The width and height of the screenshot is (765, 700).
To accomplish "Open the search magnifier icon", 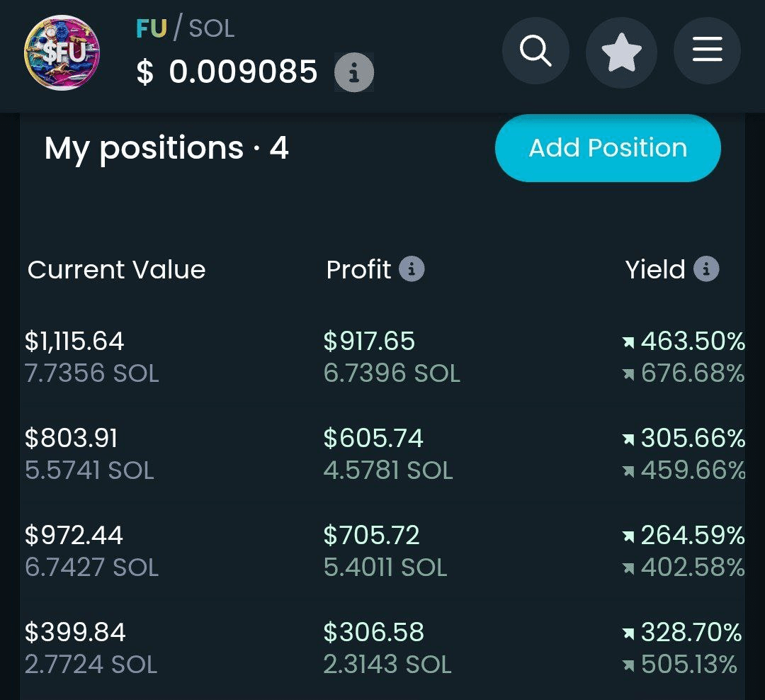I will pyautogui.click(x=535, y=52).
